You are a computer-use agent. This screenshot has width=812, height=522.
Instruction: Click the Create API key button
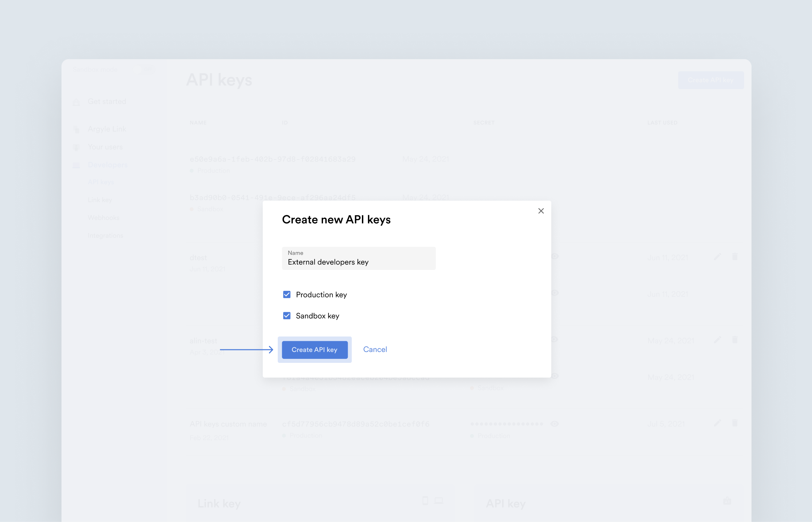coord(314,349)
